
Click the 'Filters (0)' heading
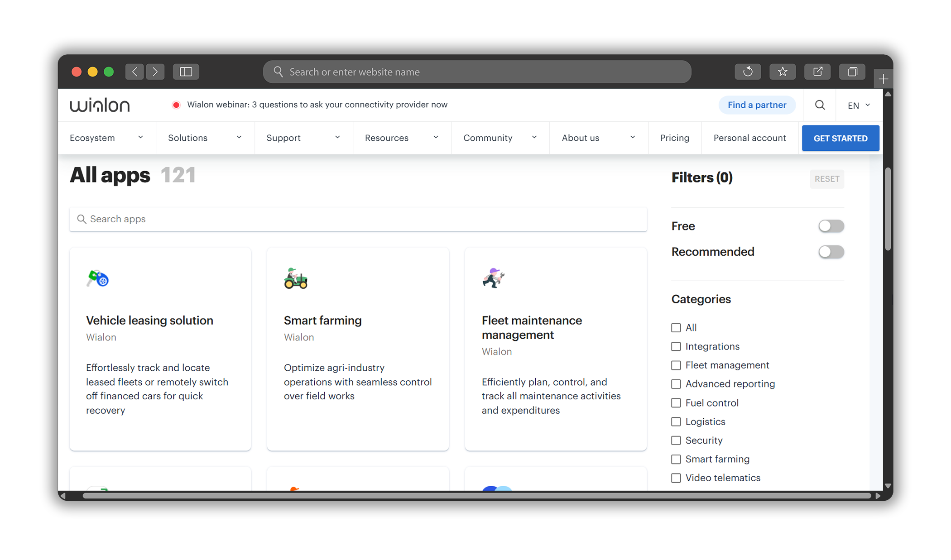point(701,177)
